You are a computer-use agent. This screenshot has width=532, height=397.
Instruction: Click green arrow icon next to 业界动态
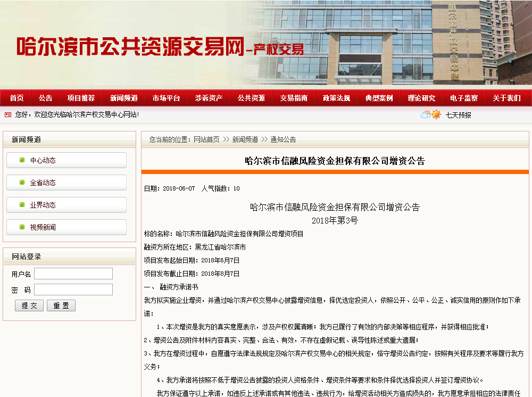pyautogui.click(x=22, y=204)
